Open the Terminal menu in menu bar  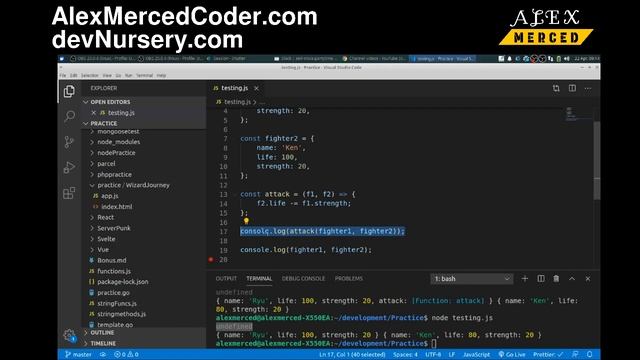144,76
